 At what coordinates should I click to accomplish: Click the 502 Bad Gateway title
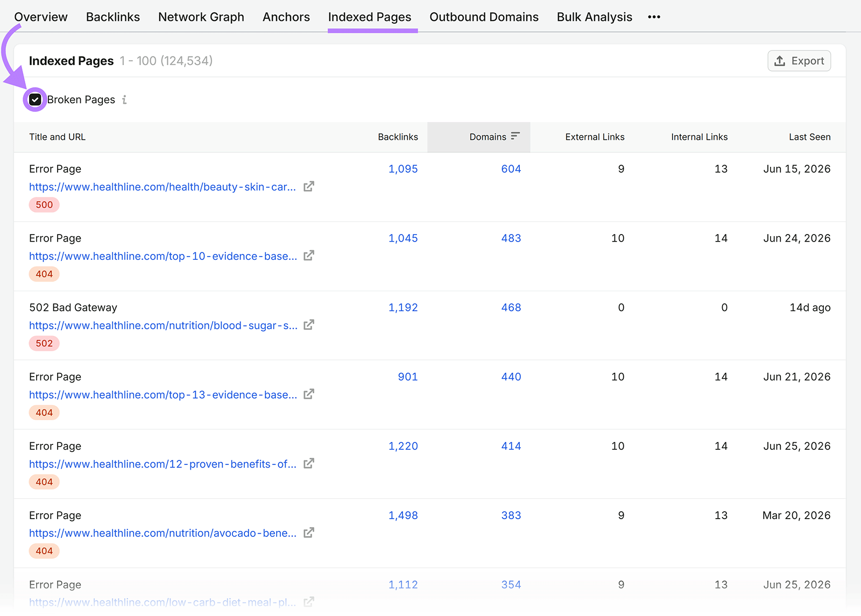point(73,308)
